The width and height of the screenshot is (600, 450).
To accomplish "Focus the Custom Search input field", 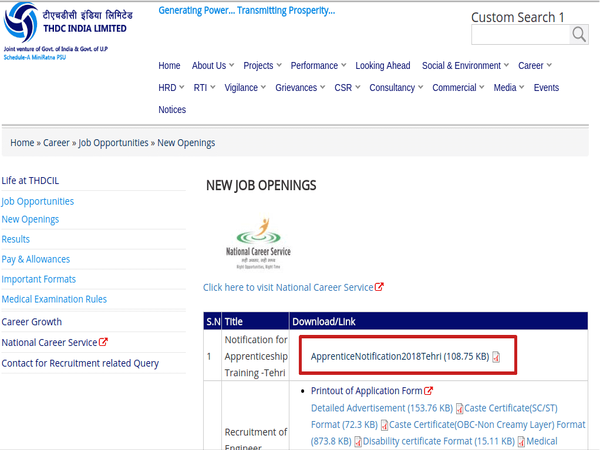I will coord(520,35).
